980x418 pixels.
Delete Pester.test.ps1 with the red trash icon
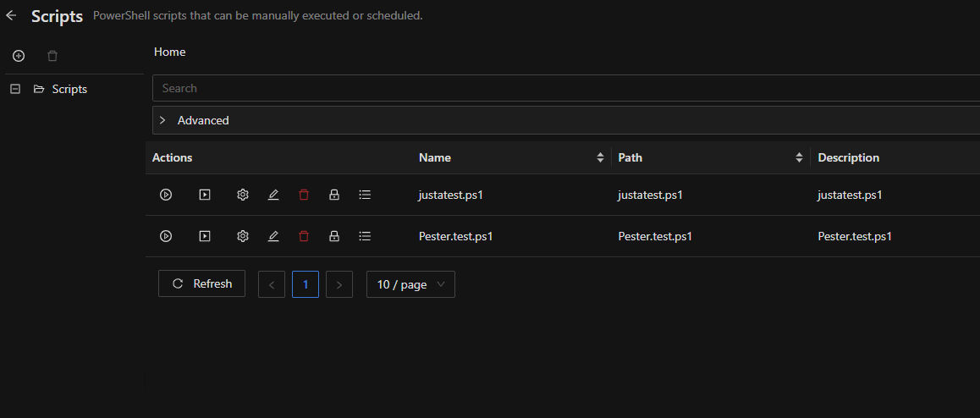pyautogui.click(x=304, y=236)
